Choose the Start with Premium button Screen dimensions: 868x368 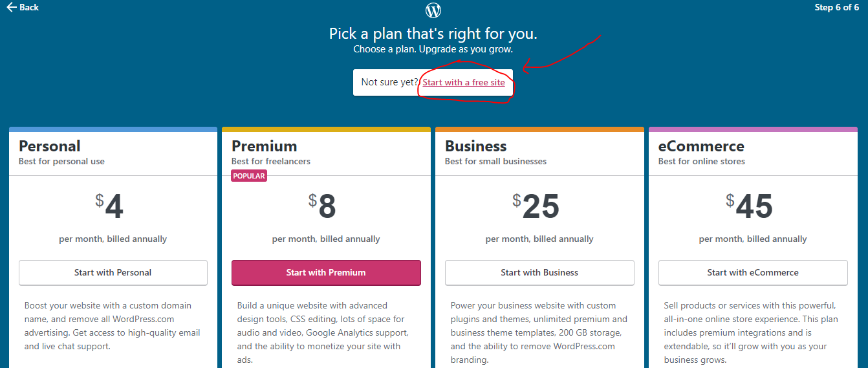pos(326,272)
